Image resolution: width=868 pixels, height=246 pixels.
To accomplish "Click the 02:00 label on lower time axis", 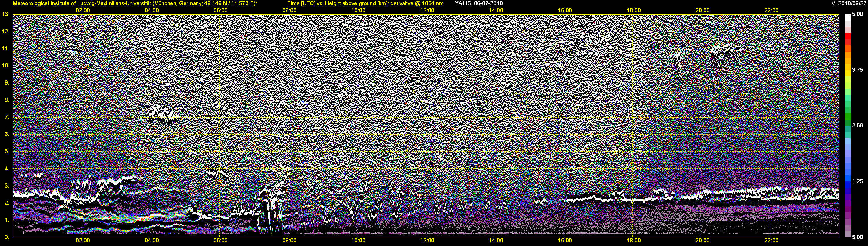I will pos(83,241).
